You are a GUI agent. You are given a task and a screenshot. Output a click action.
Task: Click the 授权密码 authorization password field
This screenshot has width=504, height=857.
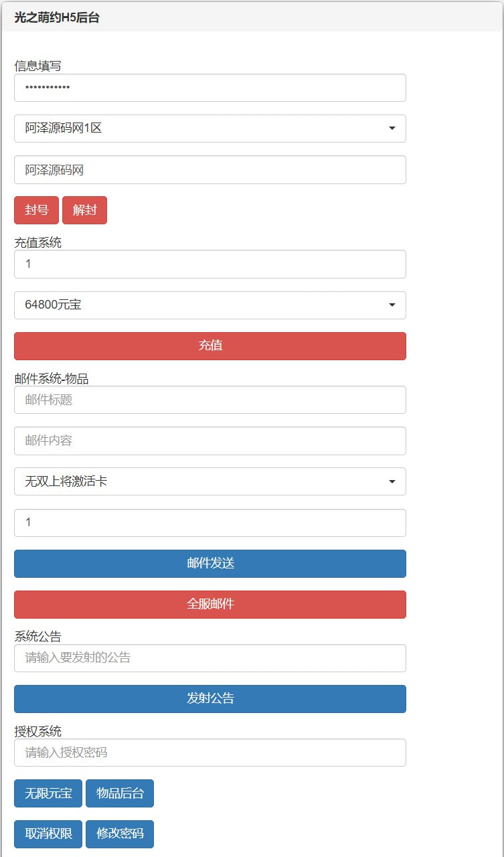210,753
